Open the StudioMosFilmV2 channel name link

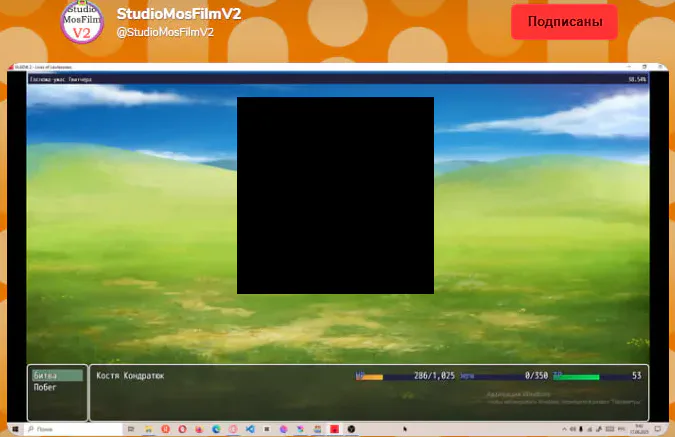click(x=179, y=14)
